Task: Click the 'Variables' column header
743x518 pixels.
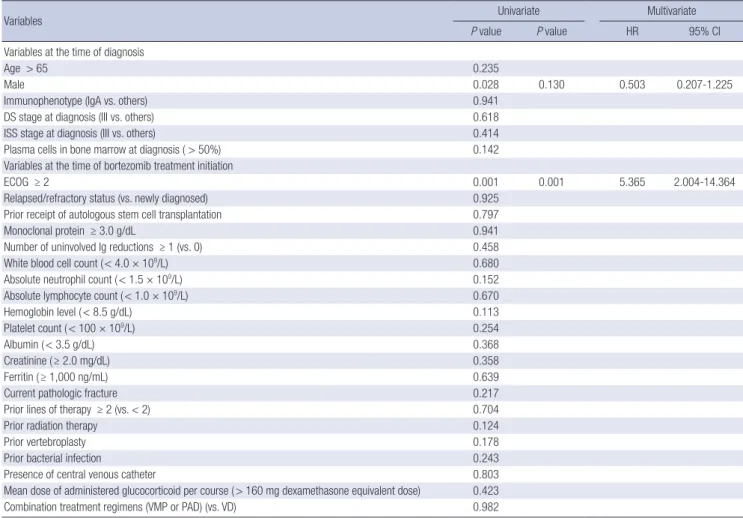Action: (23, 21)
